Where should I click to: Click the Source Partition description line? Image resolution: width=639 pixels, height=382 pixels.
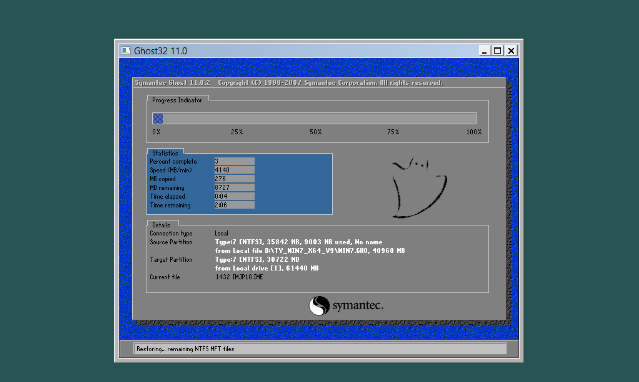click(298, 242)
